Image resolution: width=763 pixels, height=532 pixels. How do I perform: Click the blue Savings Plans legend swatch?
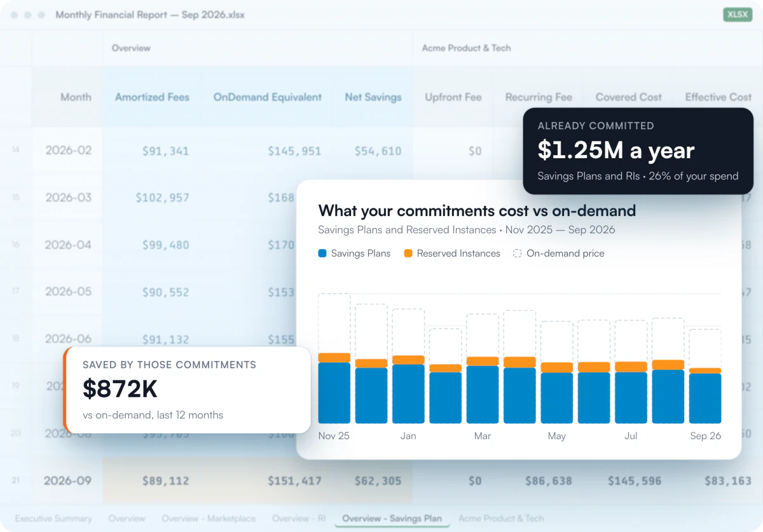(322, 254)
